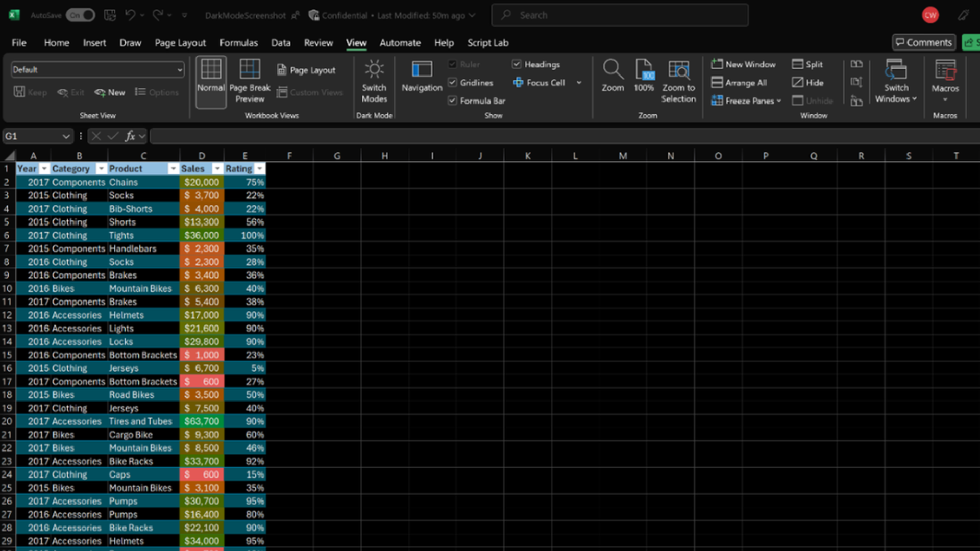Screen dimensions: 980x551
Task: Toggle the Formula Bar checkbox
Action: coord(452,100)
